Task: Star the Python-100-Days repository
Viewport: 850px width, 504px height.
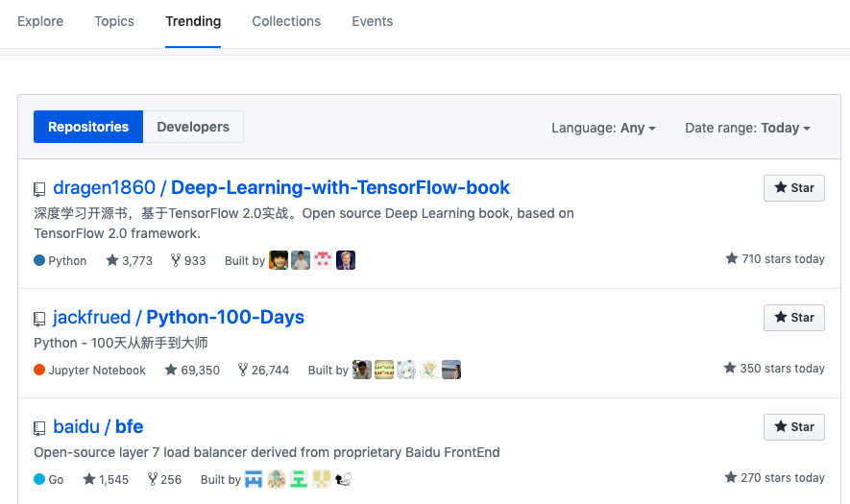Action: click(793, 318)
